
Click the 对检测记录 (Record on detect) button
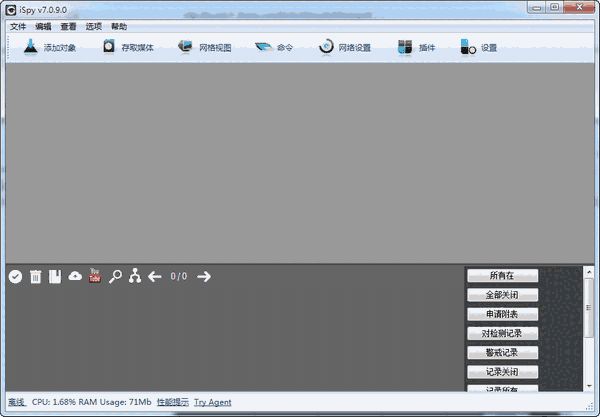tap(502, 333)
